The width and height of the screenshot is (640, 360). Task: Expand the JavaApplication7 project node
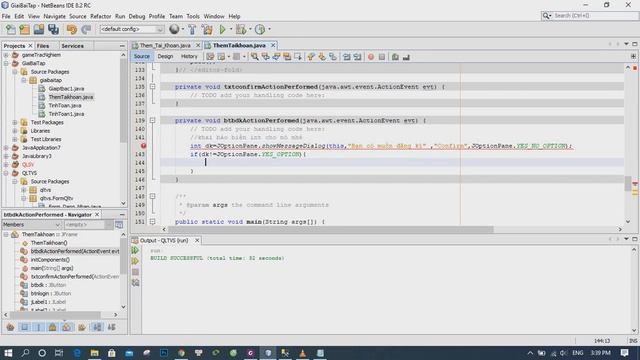(x=6, y=148)
